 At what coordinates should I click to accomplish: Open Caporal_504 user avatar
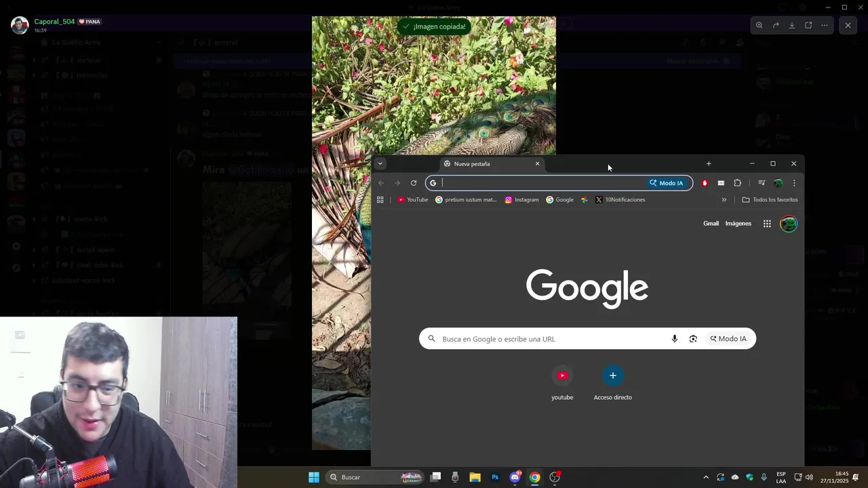coord(20,25)
